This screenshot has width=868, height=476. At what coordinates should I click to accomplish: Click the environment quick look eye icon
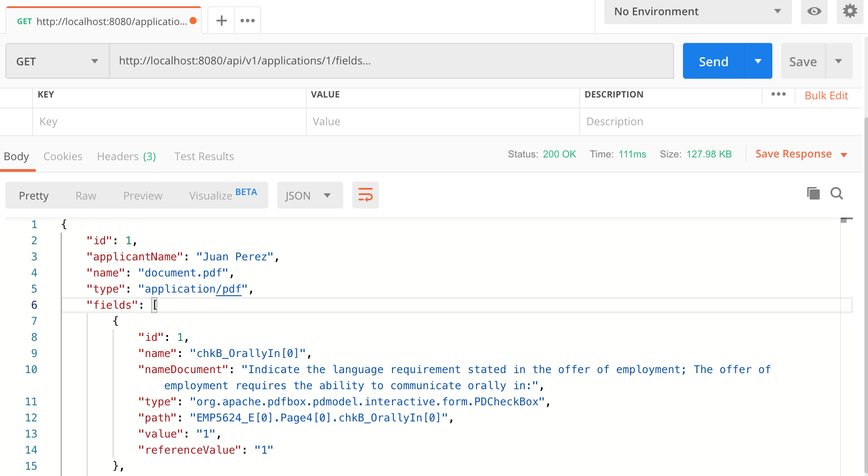pyautogui.click(x=814, y=12)
